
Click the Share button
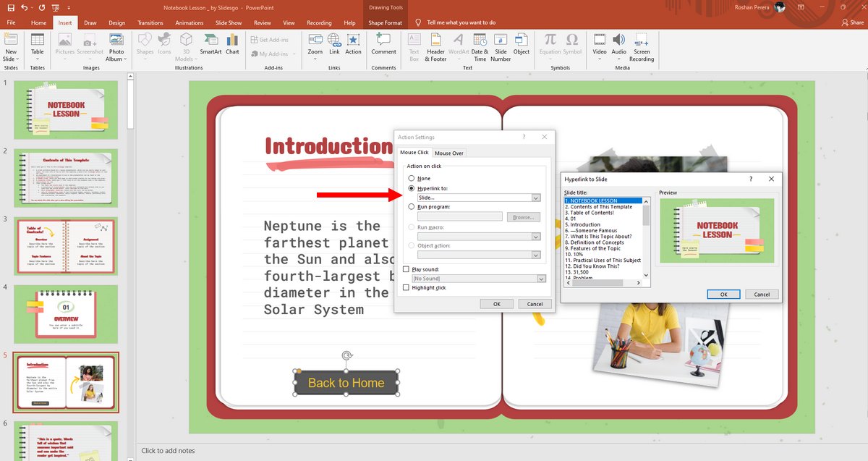[851, 22]
